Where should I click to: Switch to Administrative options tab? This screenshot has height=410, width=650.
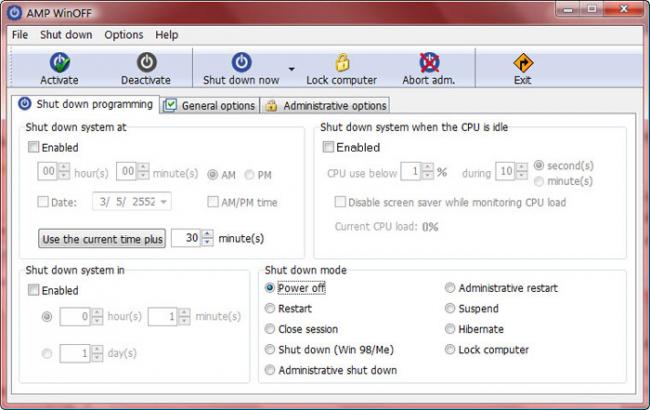point(325,105)
